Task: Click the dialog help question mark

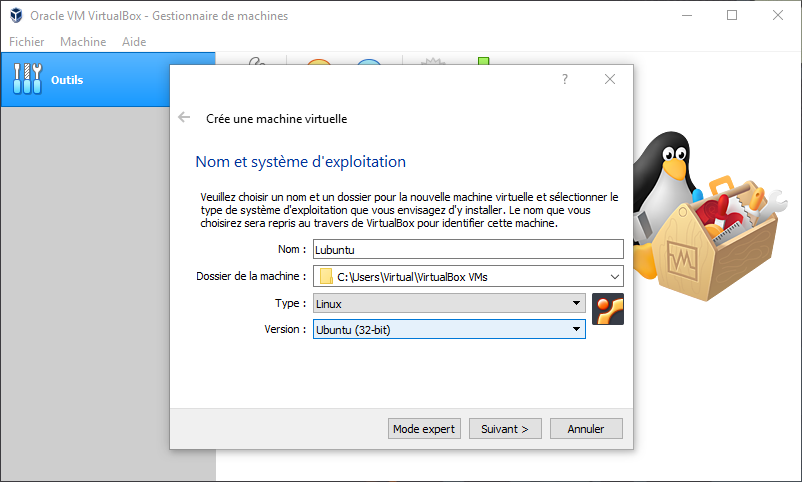Action: (565, 79)
